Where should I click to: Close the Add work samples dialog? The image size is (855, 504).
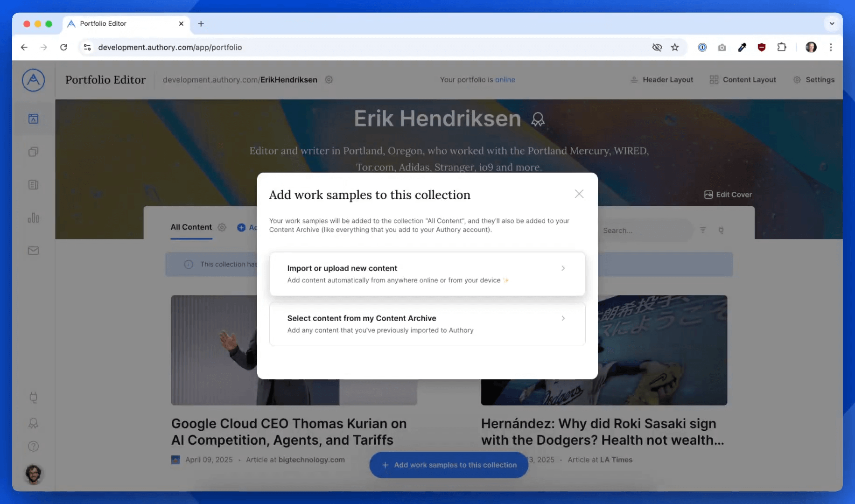click(579, 194)
